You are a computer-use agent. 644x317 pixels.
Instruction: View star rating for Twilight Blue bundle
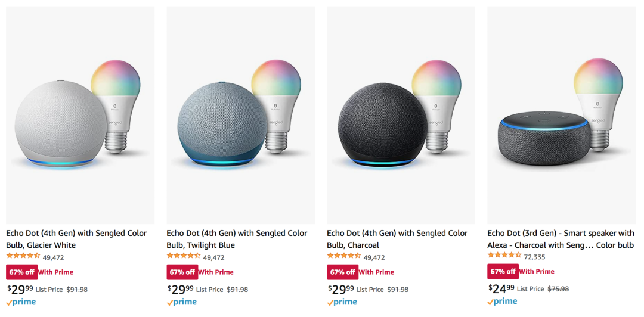[184, 257]
